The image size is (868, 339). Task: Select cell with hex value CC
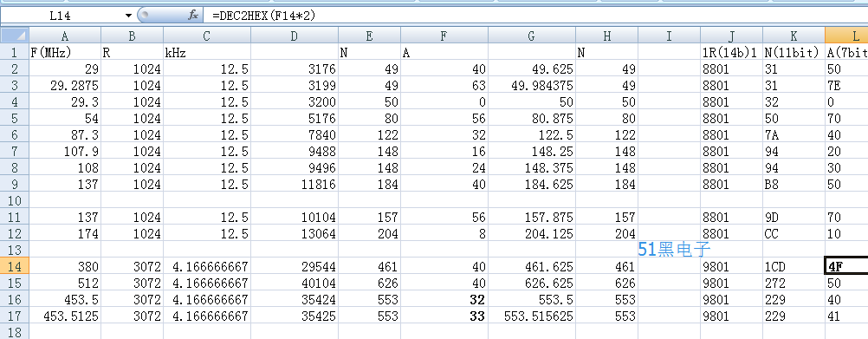794,233
